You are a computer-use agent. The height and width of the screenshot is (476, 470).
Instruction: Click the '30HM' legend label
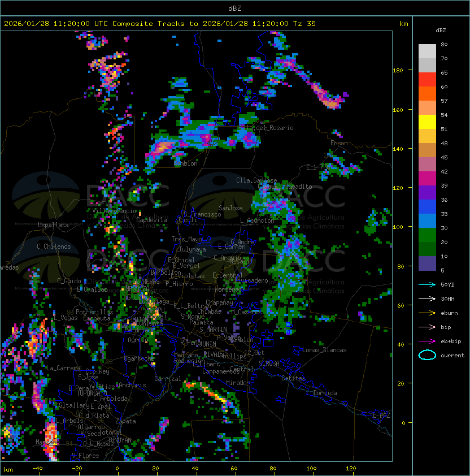447,298
